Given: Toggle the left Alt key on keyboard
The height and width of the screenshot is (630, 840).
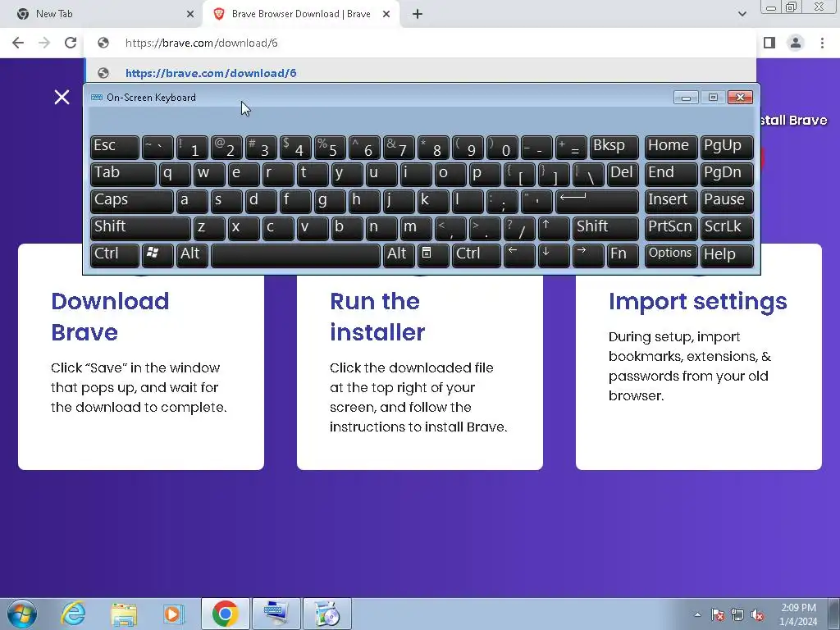Looking at the screenshot, I should [192, 254].
